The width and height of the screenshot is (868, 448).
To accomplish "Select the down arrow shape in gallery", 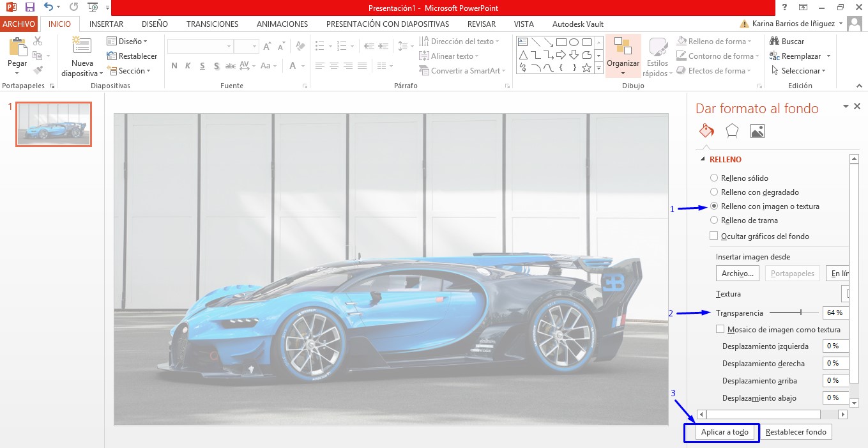I will click(574, 55).
